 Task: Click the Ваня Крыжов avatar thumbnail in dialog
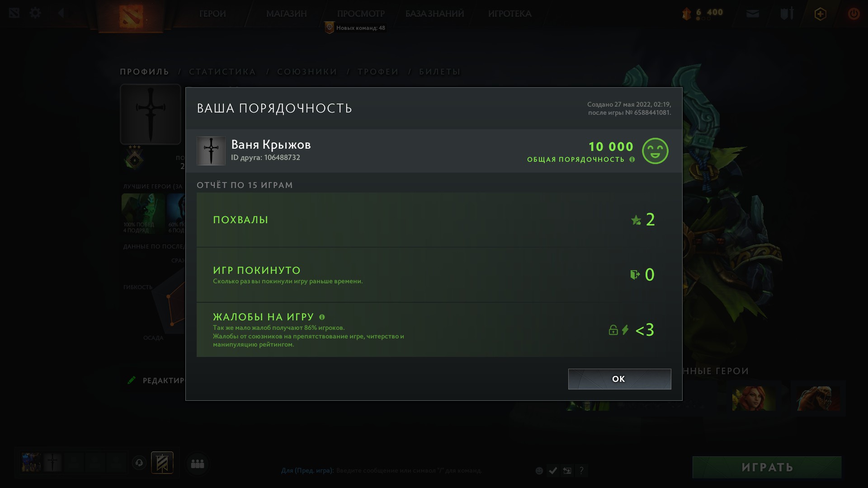click(211, 151)
